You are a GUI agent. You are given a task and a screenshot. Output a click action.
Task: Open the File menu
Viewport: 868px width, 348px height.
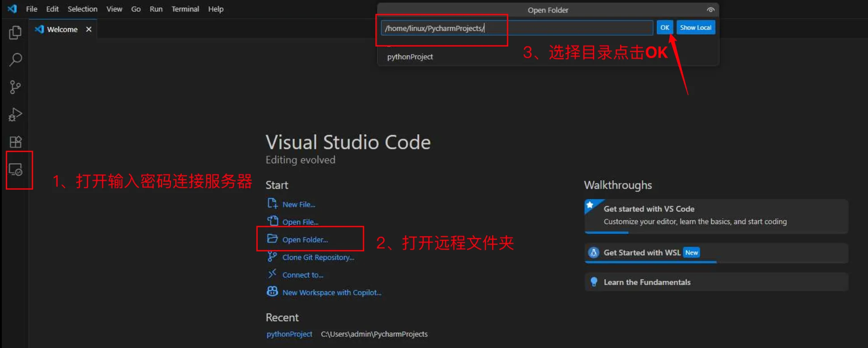pyautogui.click(x=32, y=9)
